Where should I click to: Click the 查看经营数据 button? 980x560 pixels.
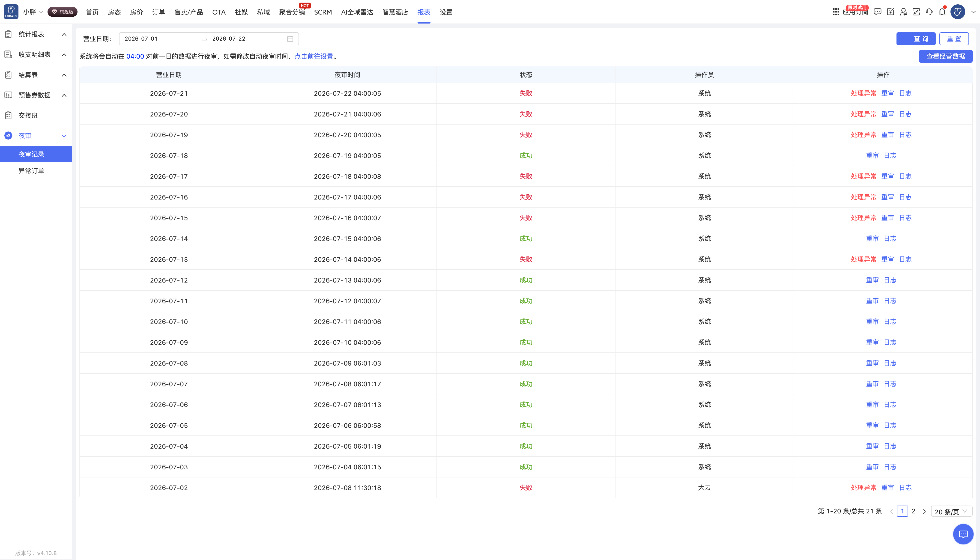pyautogui.click(x=946, y=57)
